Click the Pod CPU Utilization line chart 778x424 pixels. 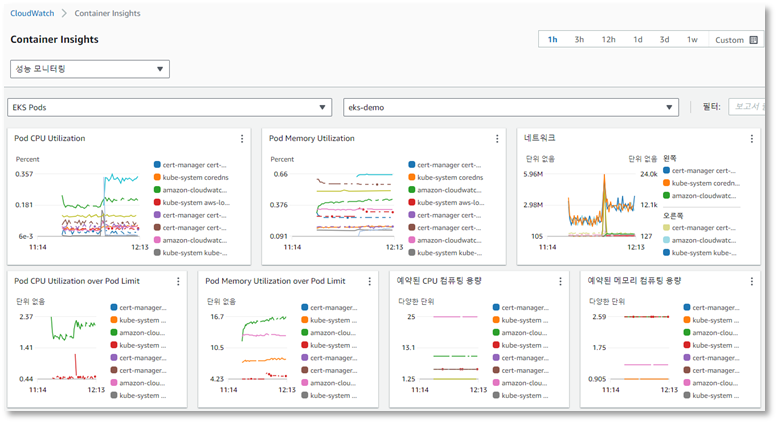(x=88, y=205)
